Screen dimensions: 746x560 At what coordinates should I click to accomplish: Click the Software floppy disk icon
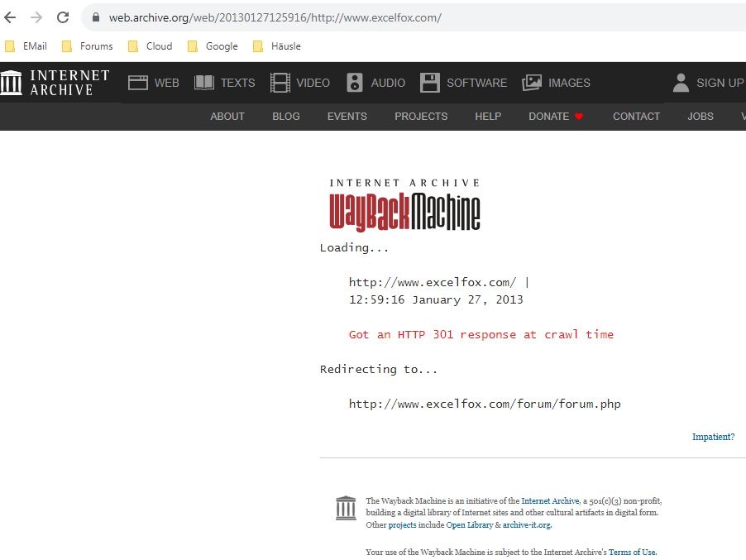click(430, 83)
